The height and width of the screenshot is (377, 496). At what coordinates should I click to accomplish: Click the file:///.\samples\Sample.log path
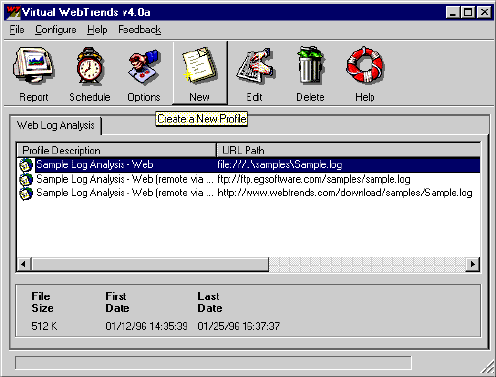tap(280, 165)
